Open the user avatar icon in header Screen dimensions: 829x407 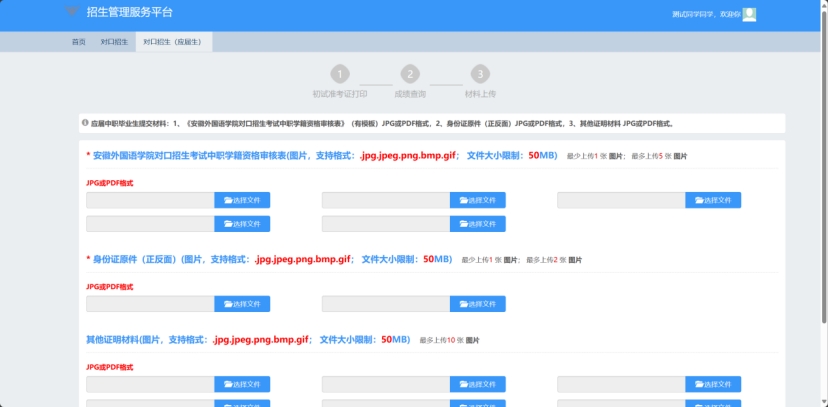pos(749,14)
